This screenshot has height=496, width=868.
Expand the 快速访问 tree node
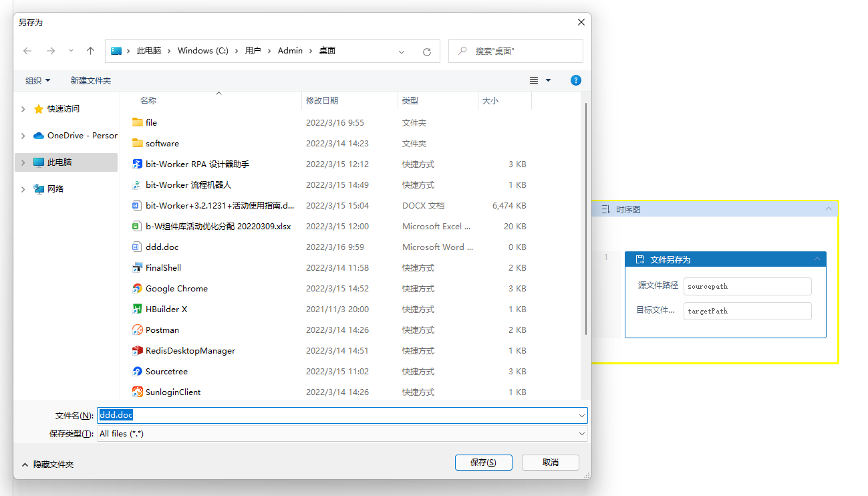(x=23, y=109)
